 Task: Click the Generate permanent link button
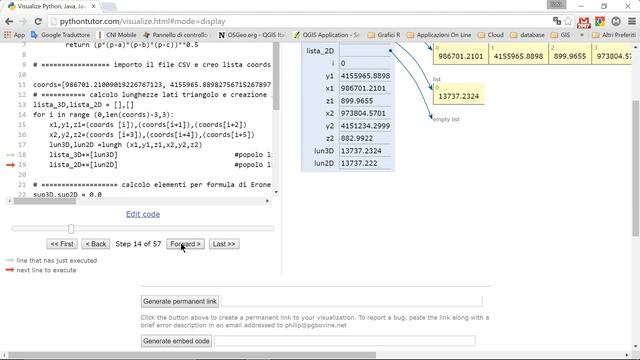point(180,302)
